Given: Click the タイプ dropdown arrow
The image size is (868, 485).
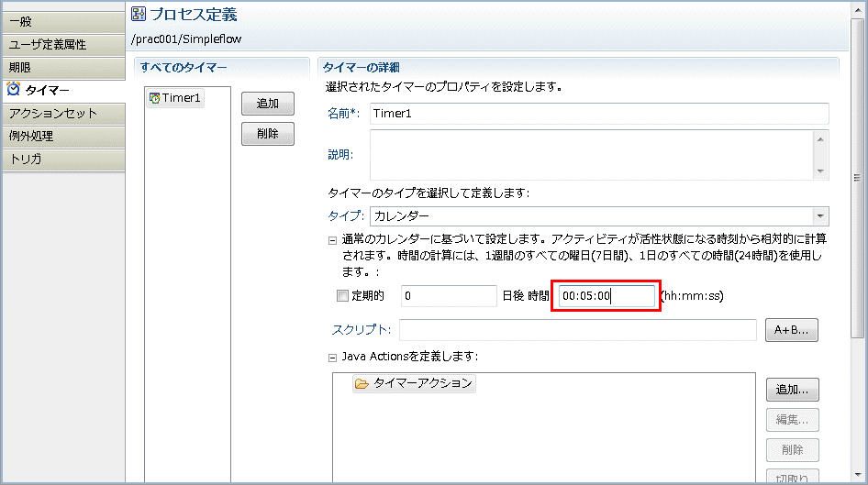Looking at the screenshot, I should pos(820,216).
